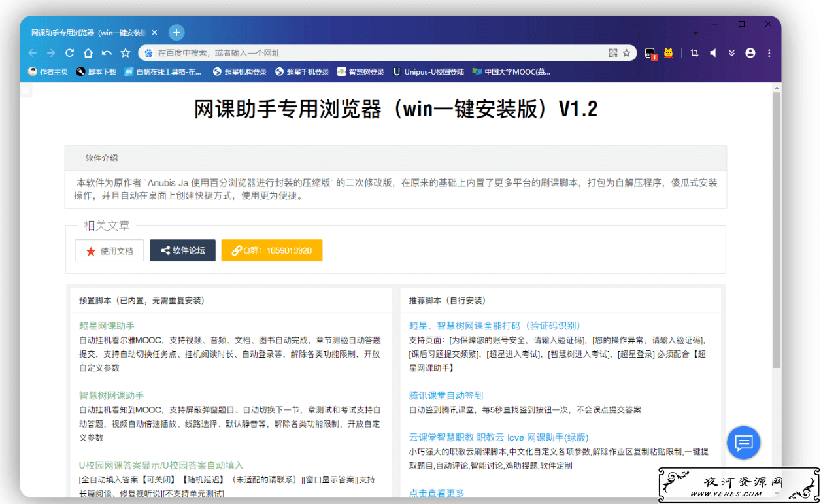Click the undo closed tab arrow
The height and width of the screenshot is (504, 821).
click(x=107, y=53)
